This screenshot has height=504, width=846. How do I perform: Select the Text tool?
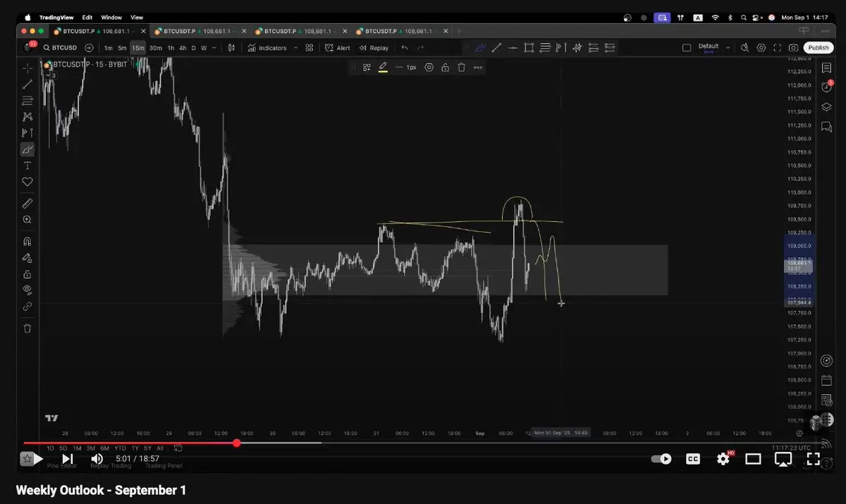click(27, 166)
